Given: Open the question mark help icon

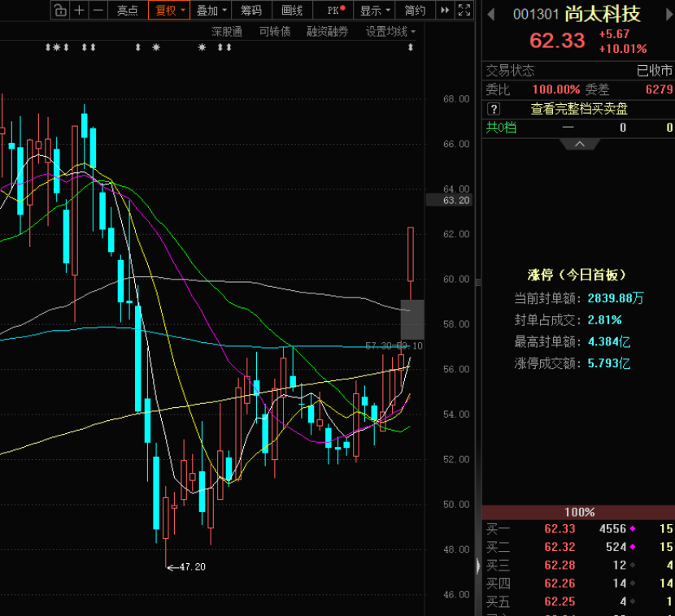Looking at the screenshot, I should click(494, 109).
